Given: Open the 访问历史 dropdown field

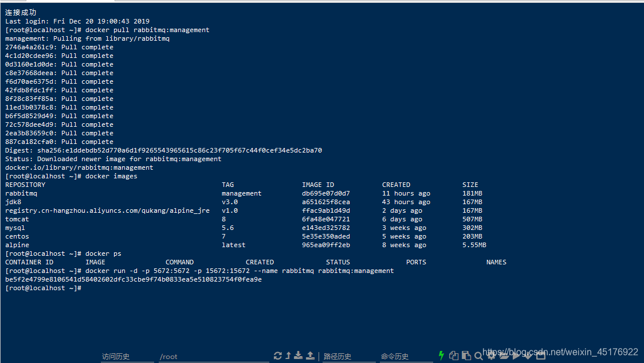Looking at the screenshot, I should 127,357.
